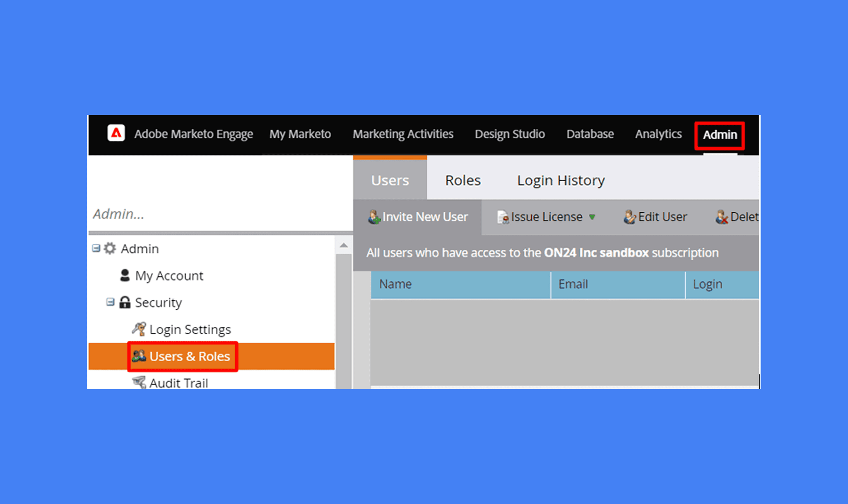Click the Users & Roles people icon
The width and height of the screenshot is (848, 504).
pos(139,356)
